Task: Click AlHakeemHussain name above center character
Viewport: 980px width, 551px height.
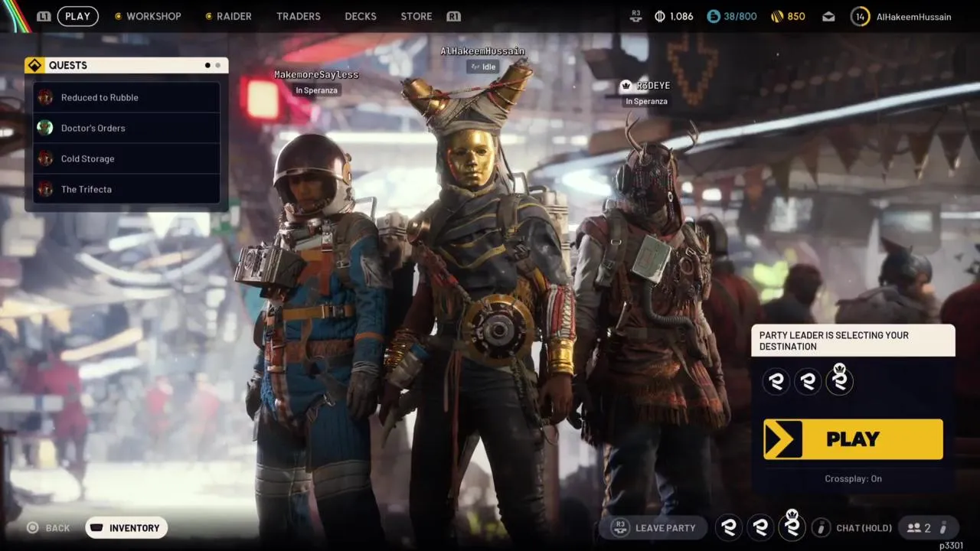Action: [482, 51]
